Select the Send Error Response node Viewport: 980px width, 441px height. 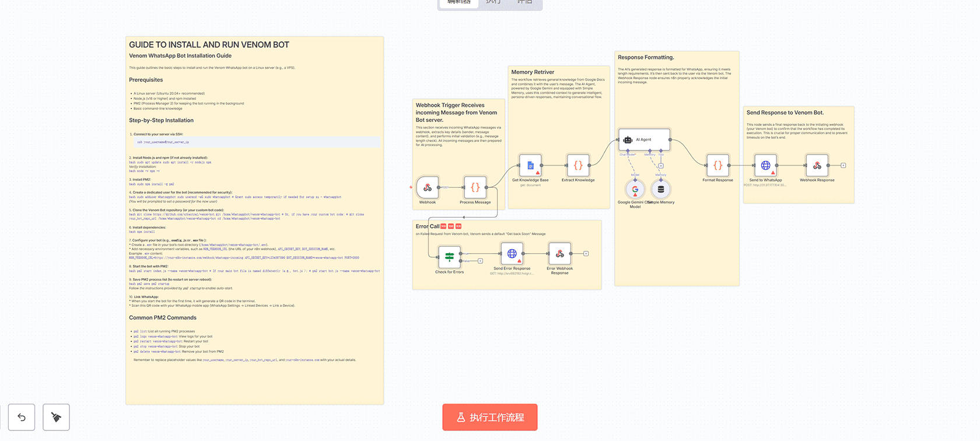[512, 254]
